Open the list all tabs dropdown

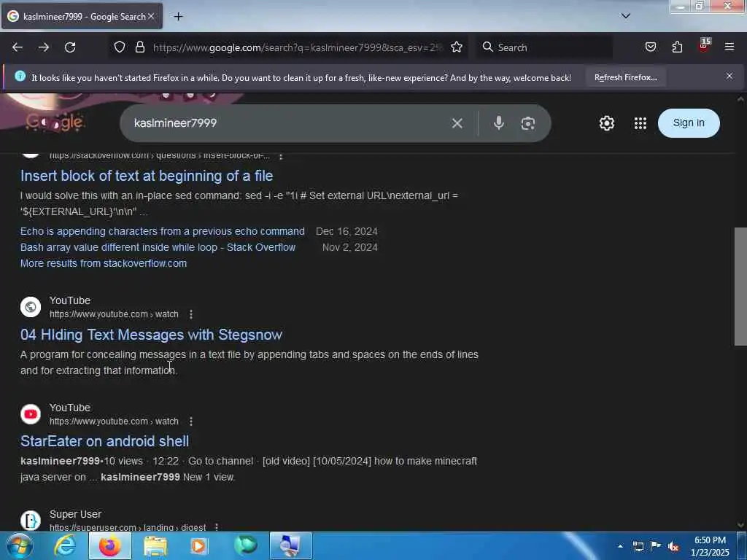625,16
